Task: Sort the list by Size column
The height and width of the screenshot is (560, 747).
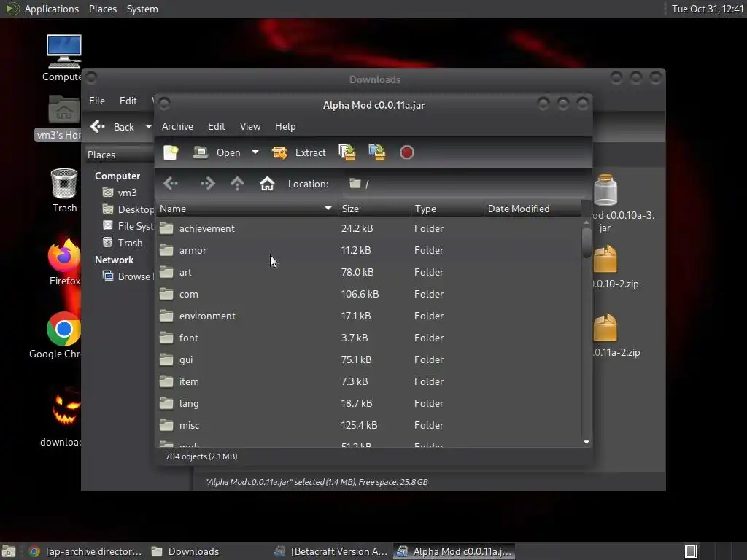Action: pos(374,209)
